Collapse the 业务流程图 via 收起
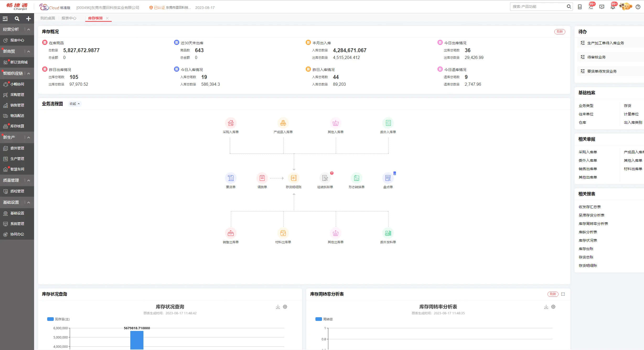This screenshot has height=350, width=644. (x=74, y=104)
